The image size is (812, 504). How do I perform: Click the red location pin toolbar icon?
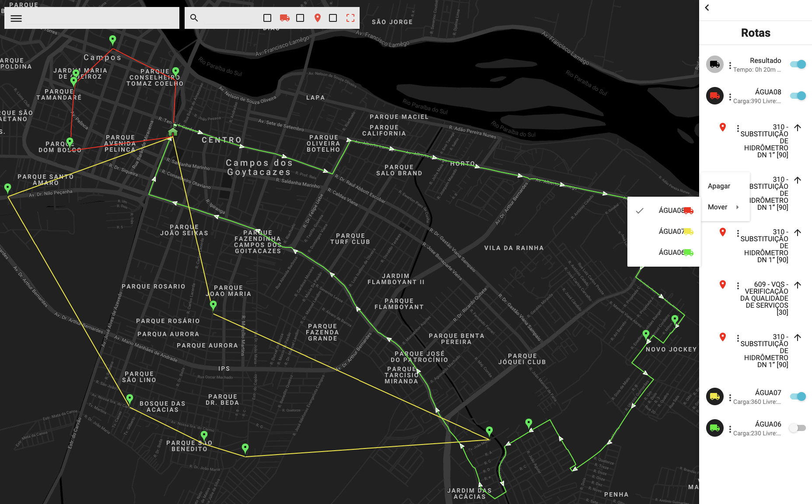(318, 18)
